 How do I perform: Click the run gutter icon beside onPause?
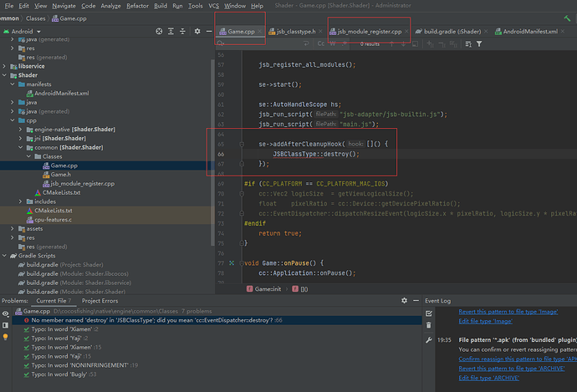(x=232, y=262)
